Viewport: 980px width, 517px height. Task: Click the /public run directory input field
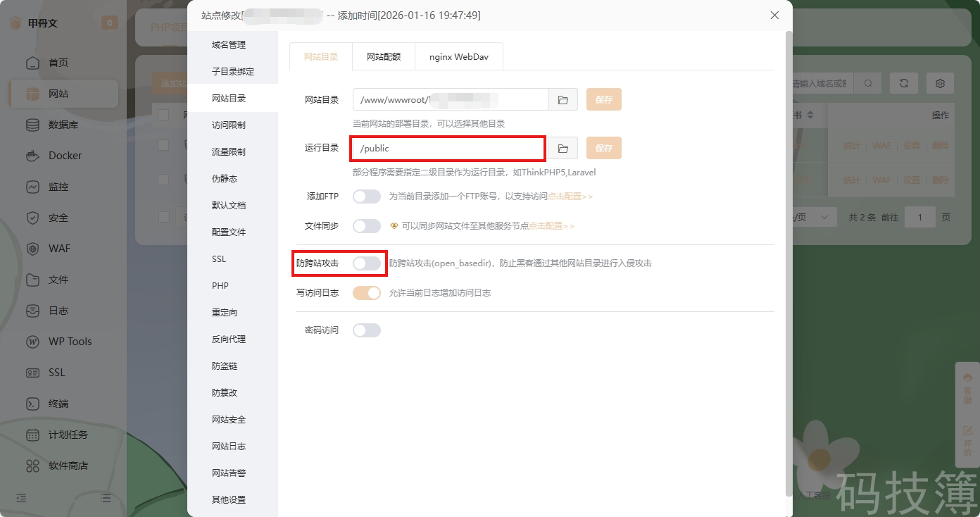tap(447, 148)
